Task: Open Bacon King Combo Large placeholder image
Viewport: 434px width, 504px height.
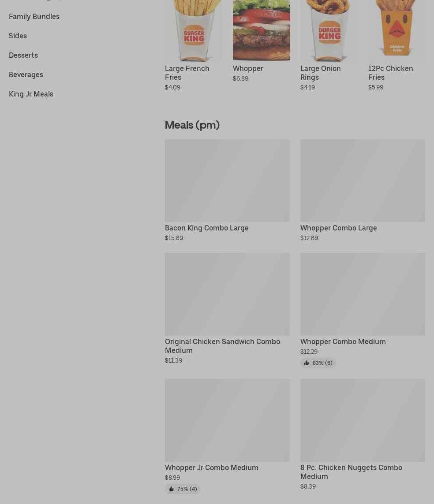Action: pos(227,181)
